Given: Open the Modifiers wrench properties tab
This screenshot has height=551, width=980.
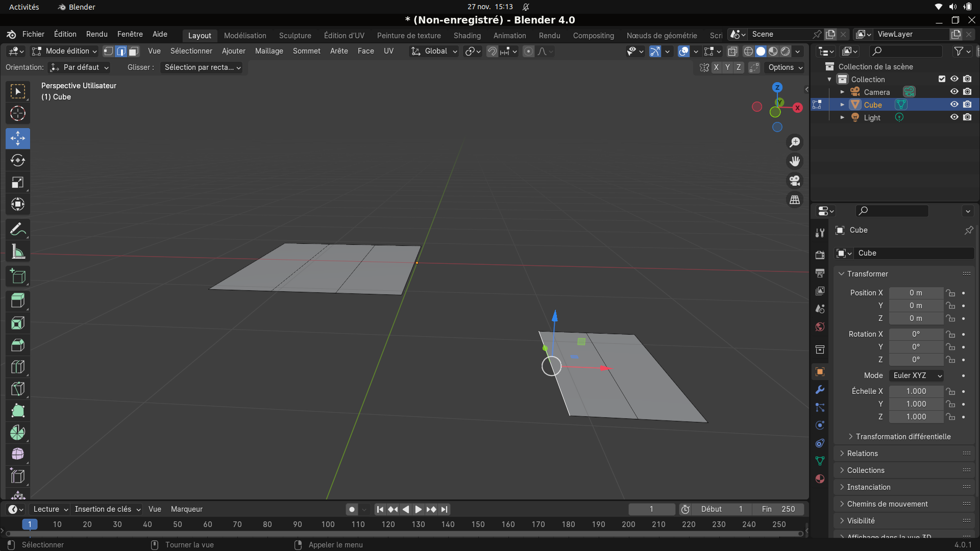Looking at the screenshot, I should click(820, 390).
